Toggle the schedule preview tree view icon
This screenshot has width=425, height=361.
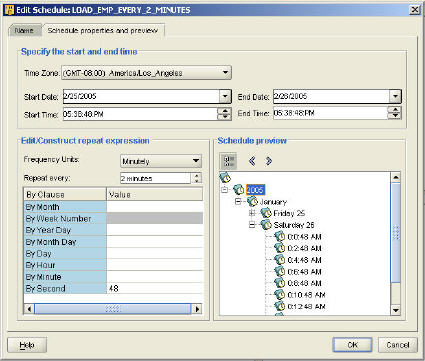pos(229,161)
